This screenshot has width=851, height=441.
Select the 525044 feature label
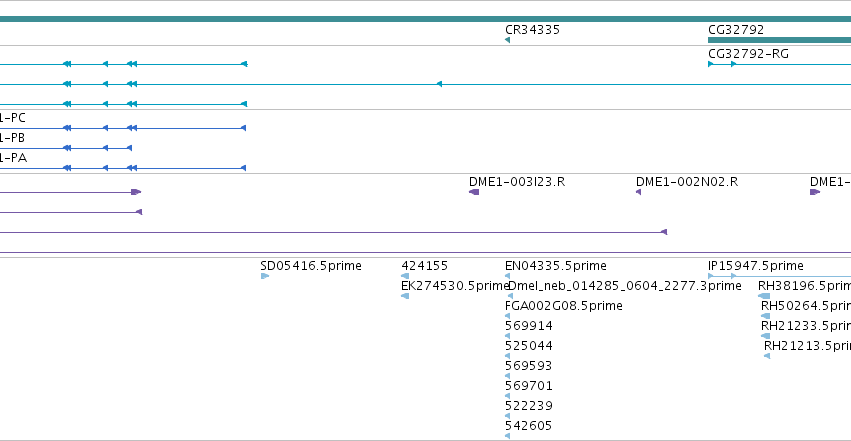pyautogui.click(x=529, y=346)
